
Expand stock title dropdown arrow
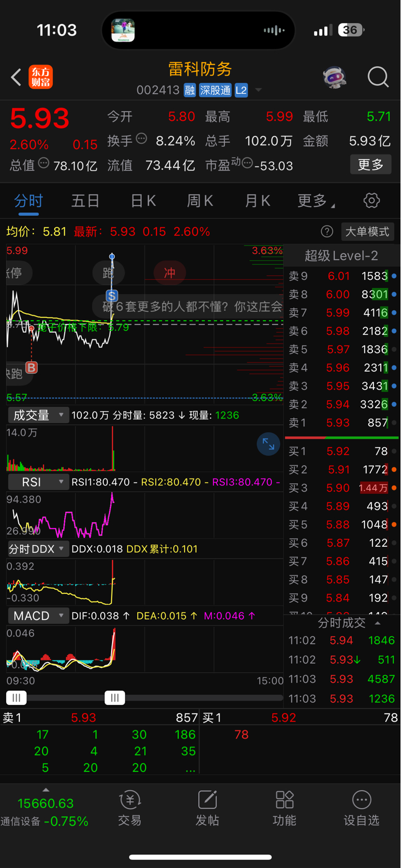click(258, 90)
